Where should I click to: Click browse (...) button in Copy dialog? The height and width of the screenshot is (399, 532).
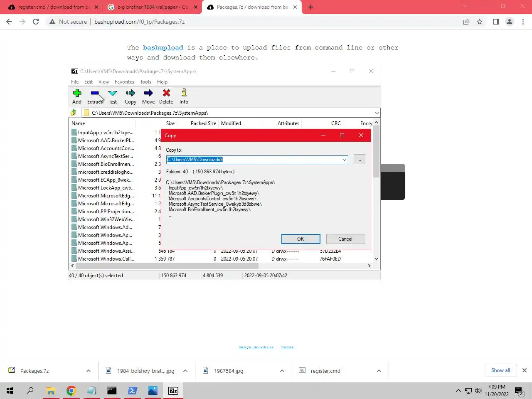point(359,159)
